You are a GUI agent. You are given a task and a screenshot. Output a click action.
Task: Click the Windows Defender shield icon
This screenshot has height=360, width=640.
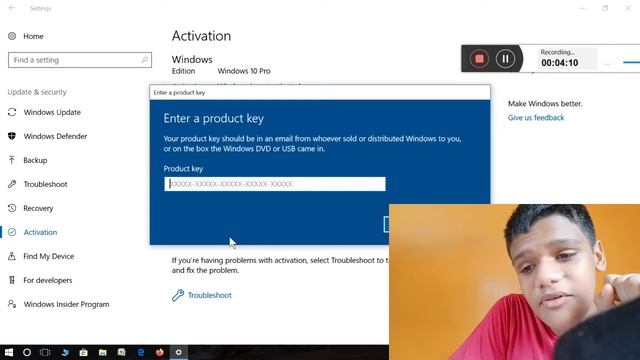coord(12,136)
